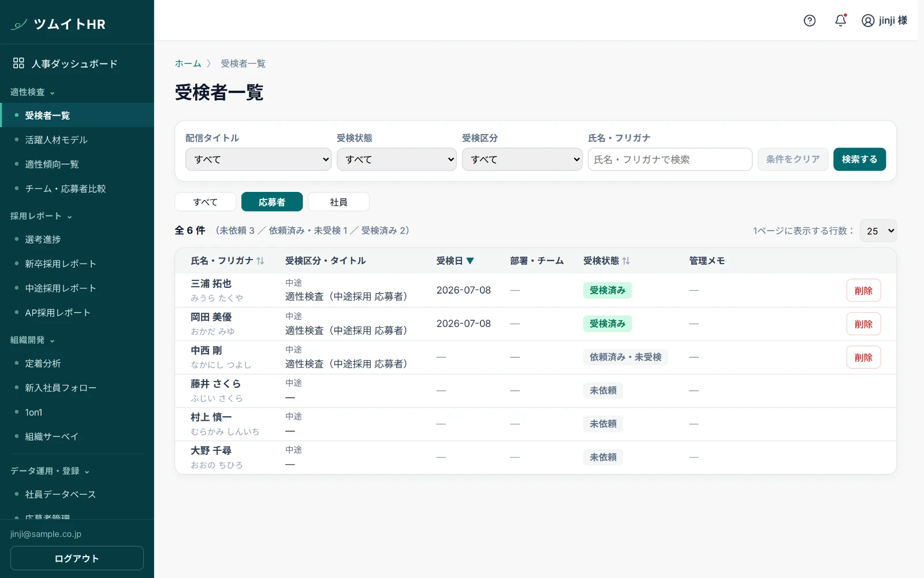This screenshot has height=578, width=924.
Task: Collapse the 組織開発 sidebar section
Action: (x=32, y=340)
